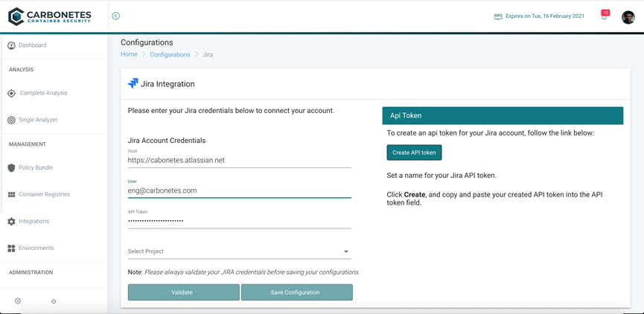
Task: Click the 'ANALYSIS' section label
Action: click(22, 69)
